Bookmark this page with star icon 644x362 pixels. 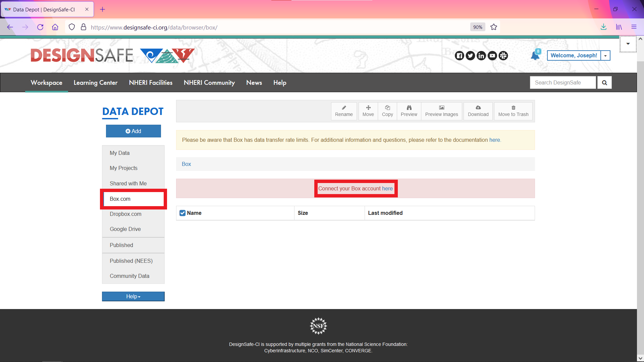pyautogui.click(x=493, y=27)
